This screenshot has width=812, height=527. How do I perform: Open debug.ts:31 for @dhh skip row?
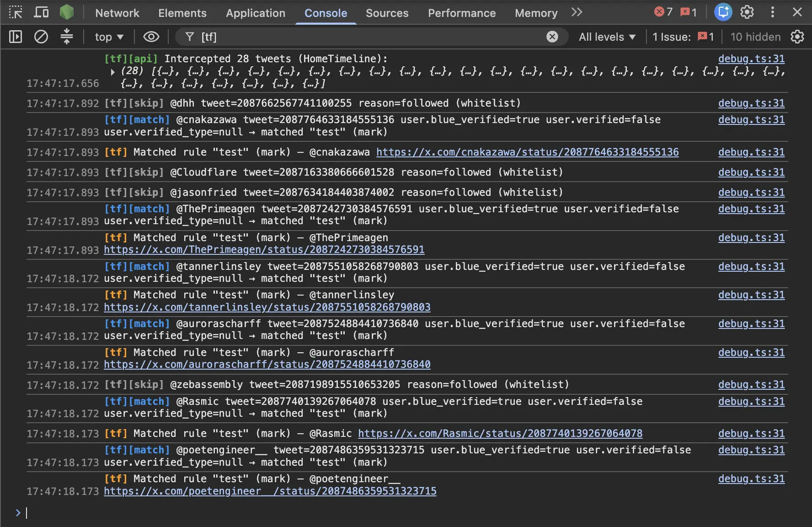(751, 103)
